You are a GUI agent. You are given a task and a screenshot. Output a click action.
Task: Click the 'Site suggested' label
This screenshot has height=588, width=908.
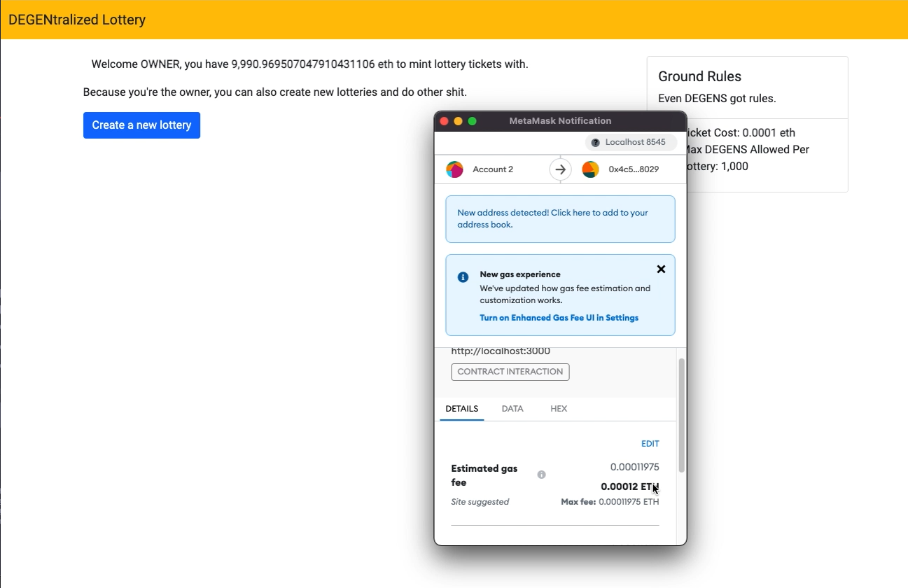tap(480, 502)
